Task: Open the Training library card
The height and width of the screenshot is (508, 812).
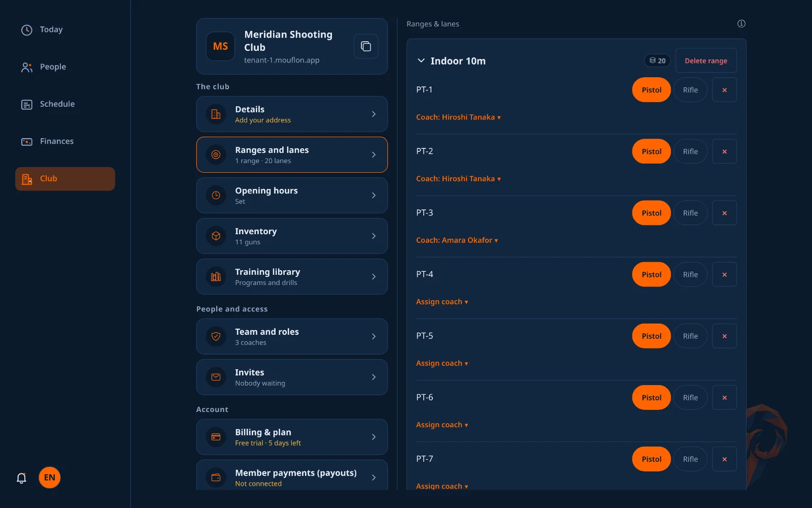Action: coord(292,277)
